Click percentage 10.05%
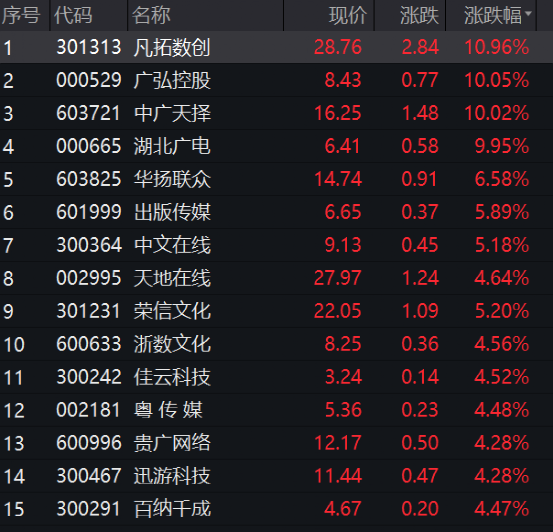Screen dimensions: 553x532 click(497, 80)
